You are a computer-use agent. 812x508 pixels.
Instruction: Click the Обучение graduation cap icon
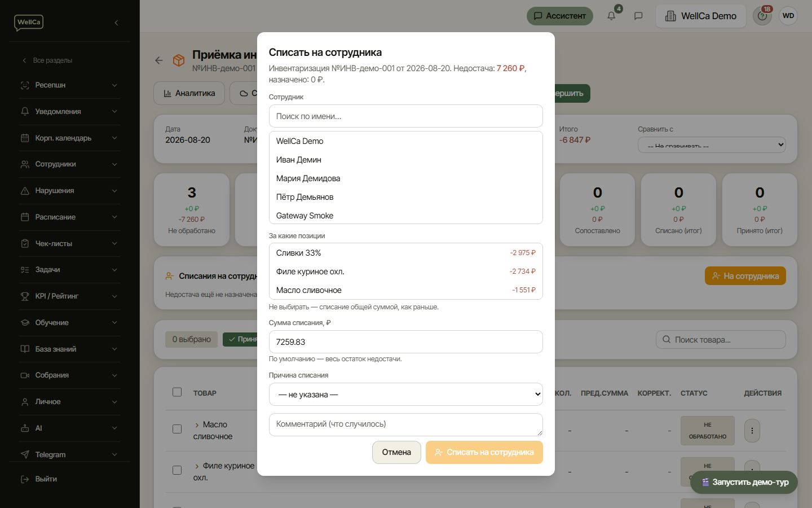pos(25,323)
